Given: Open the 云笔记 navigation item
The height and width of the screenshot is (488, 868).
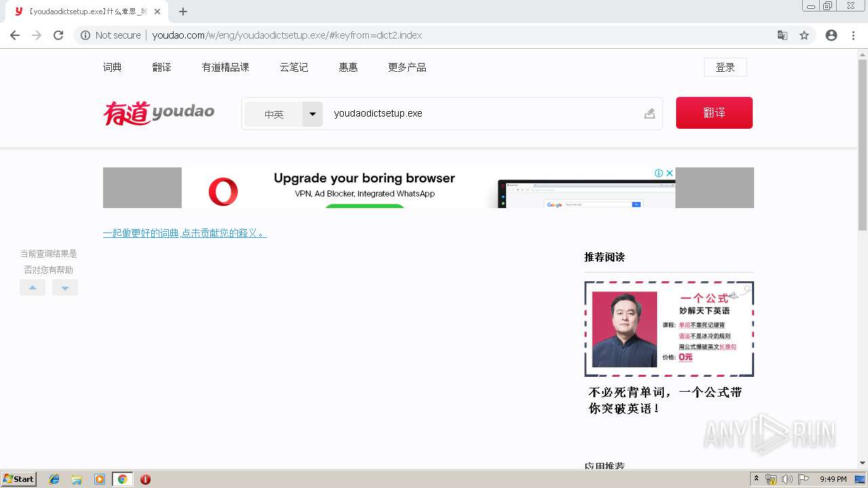Looking at the screenshot, I should 294,67.
